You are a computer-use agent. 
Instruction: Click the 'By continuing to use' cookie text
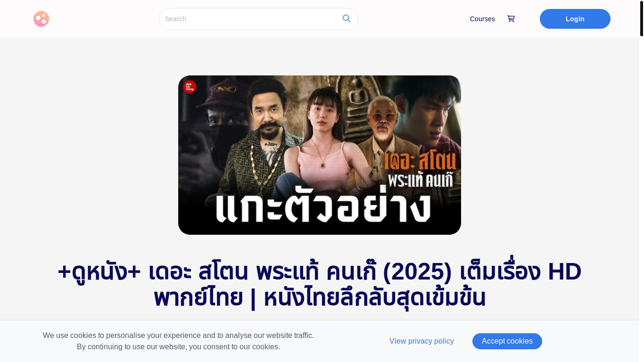click(x=178, y=347)
